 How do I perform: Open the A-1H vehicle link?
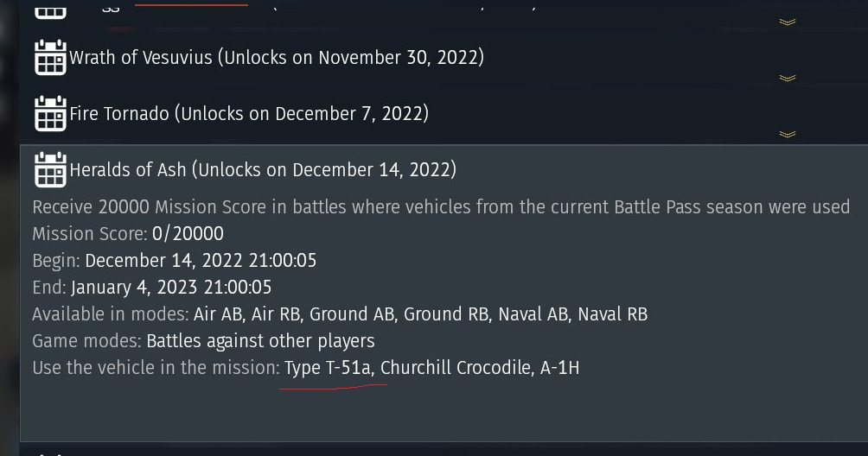559,368
